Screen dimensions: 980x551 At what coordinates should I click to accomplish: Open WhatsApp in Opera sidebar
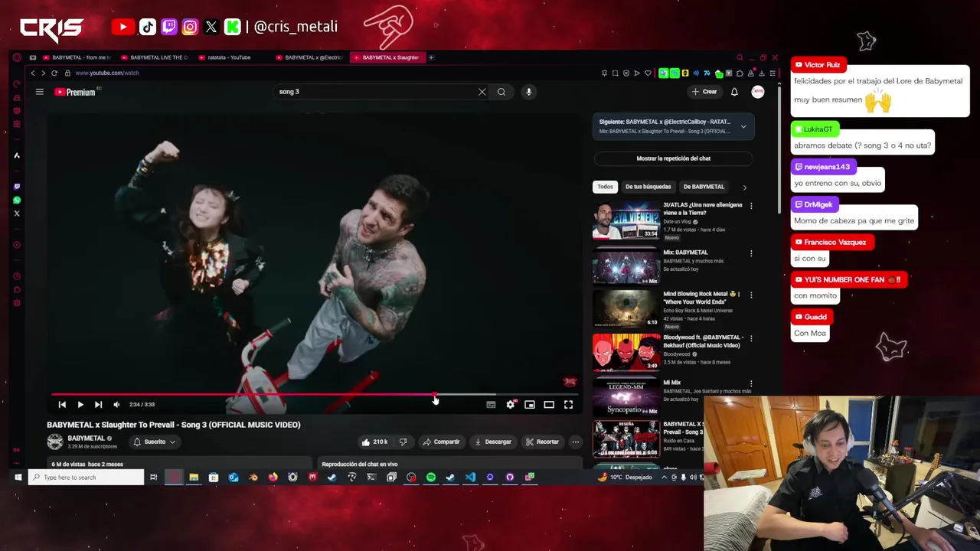[x=17, y=201]
